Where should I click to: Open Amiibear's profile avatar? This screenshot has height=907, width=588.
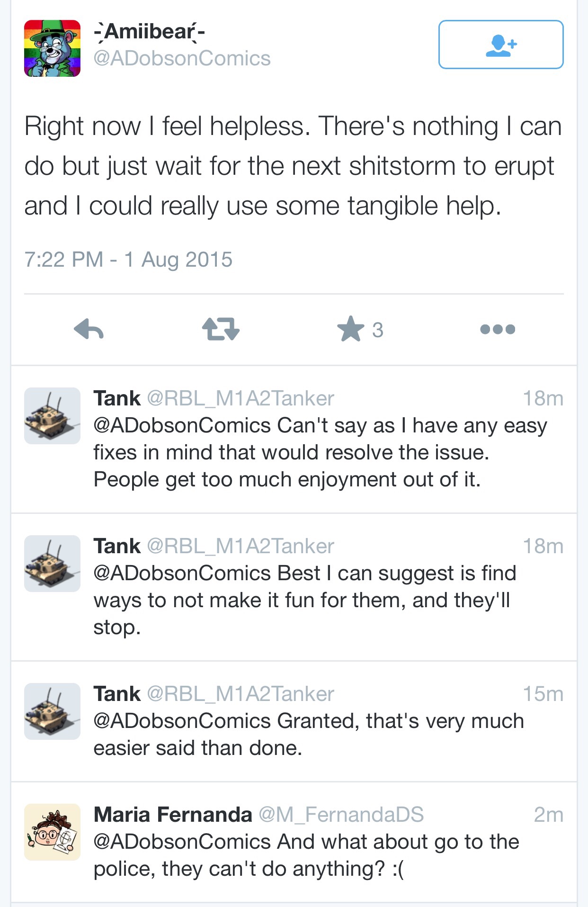(x=52, y=48)
